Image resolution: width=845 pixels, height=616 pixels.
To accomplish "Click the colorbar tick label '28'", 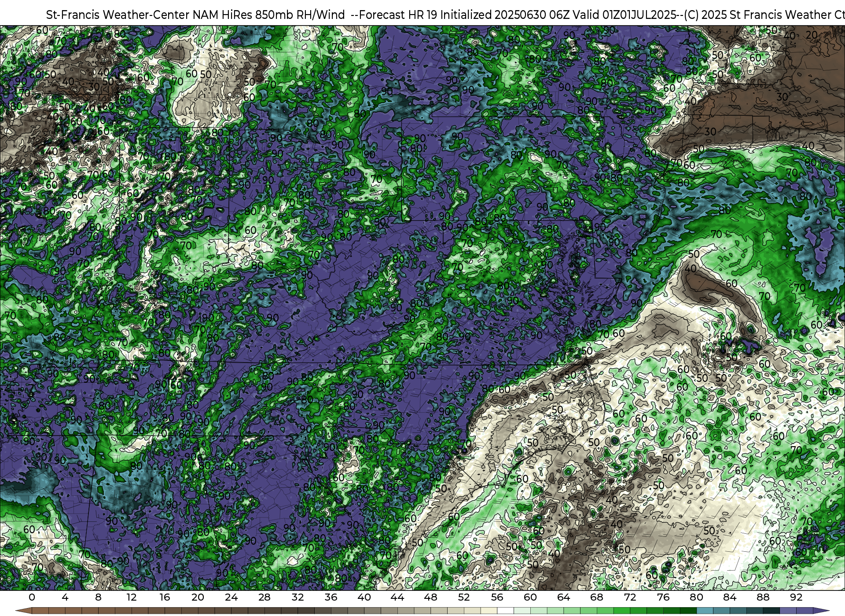I will [x=265, y=597].
